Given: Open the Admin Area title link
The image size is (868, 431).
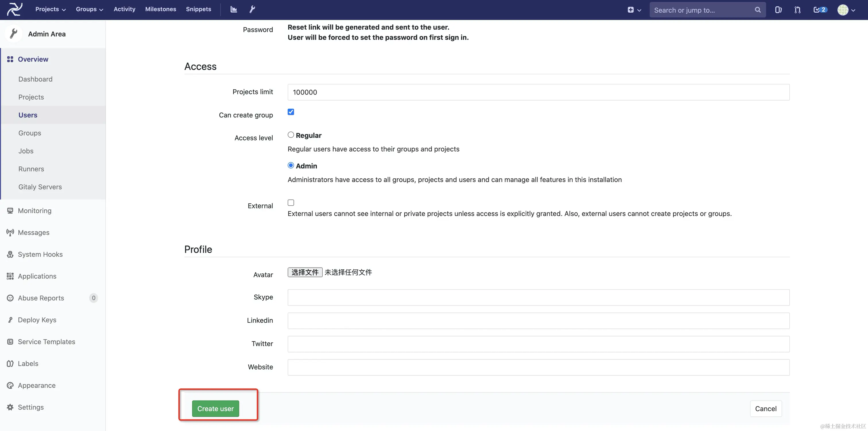Looking at the screenshot, I should pos(47,34).
